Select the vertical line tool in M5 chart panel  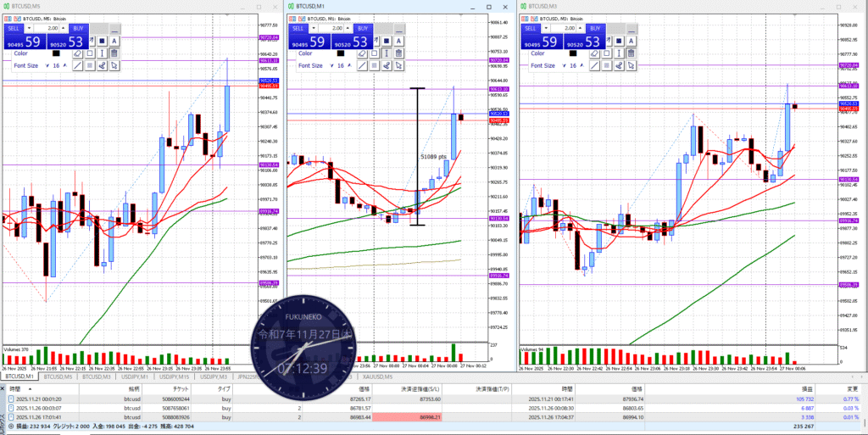pyautogui.click(x=102, y=53)
